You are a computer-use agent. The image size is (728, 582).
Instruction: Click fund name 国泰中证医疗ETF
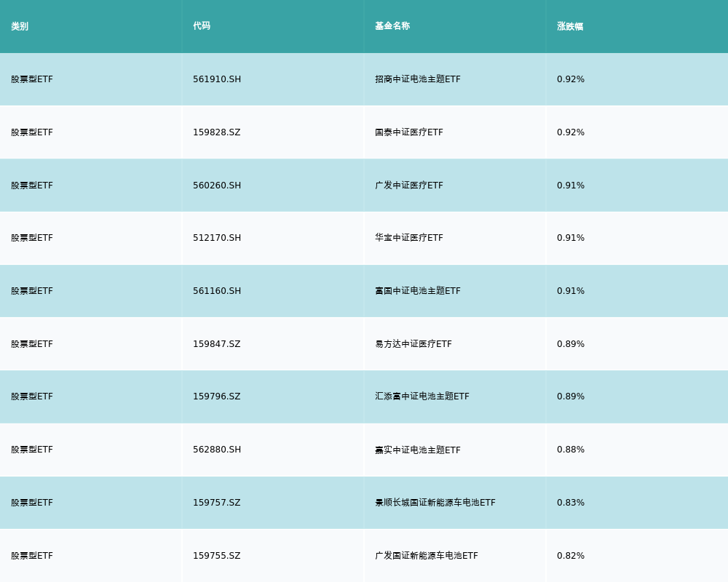409,132
